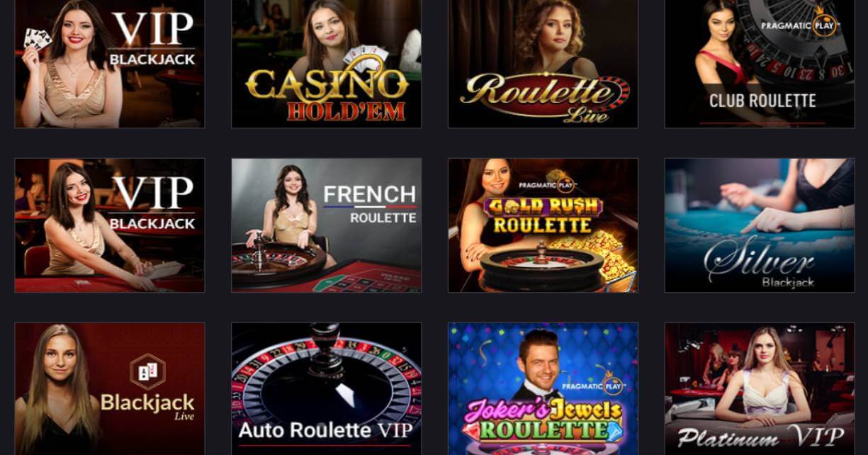Screen dimensions: 868x455
Task: Click the Auto Roulette VIP label
Action: tap(325, 430)
